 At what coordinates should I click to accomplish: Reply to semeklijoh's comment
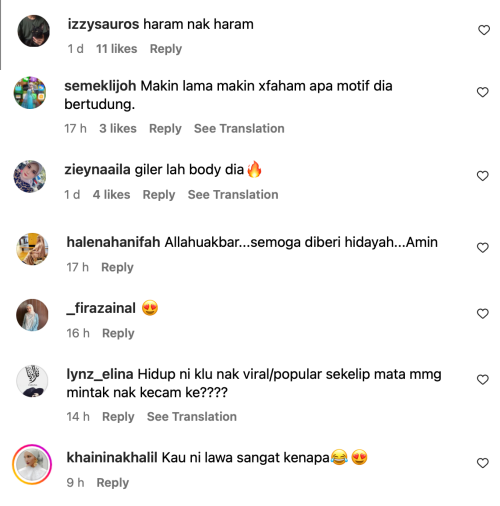(165, 129)
